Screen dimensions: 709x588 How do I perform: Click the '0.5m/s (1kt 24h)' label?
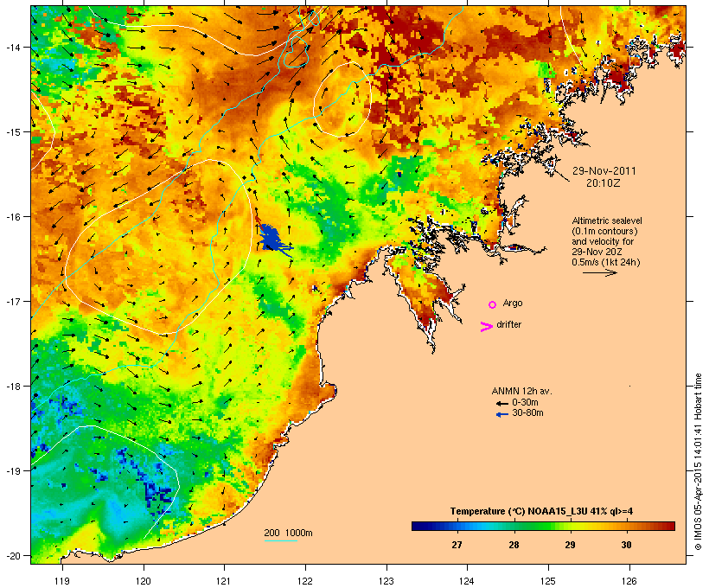pos(606,262)
